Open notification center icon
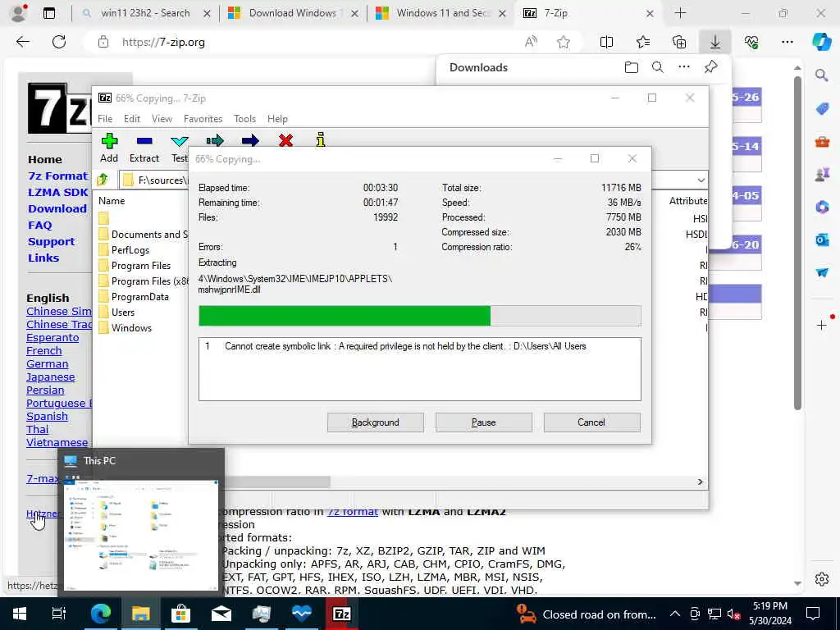Image resolution: width=840 pixels, height=630 pixels. tap(813, 614)
